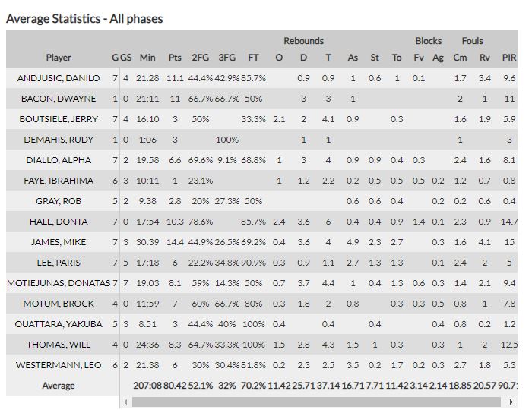Open player WESTERMANN, LEO
Viewport: 532px width, 410px height.
click(59, 365)
